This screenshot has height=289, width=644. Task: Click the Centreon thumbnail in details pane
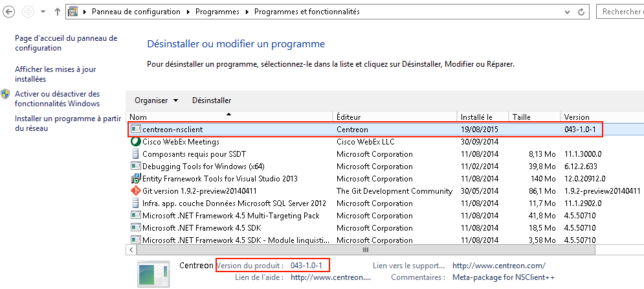pyautogui.click(x=153, y=273)
